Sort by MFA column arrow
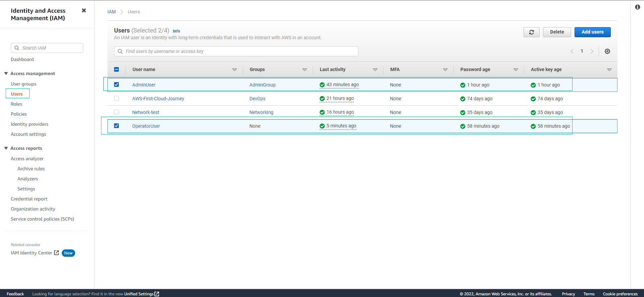Image resolution: width=644 pixels, height=297 pixels. coord(445,70)
